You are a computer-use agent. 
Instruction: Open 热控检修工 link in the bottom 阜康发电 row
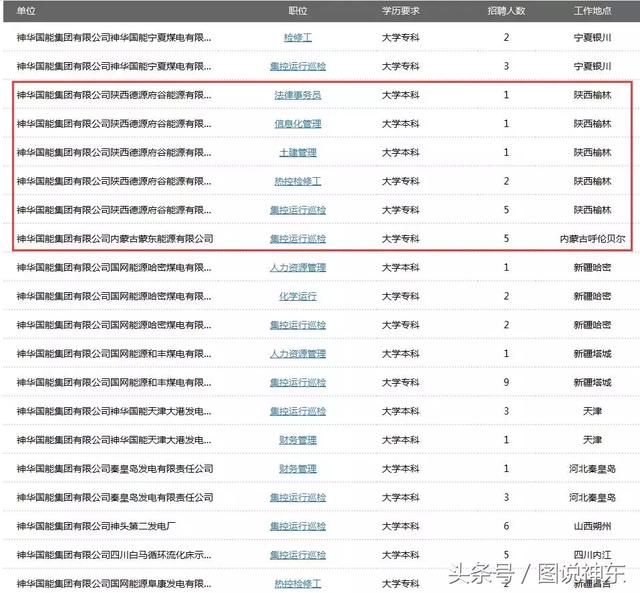(x=298, y=584)
